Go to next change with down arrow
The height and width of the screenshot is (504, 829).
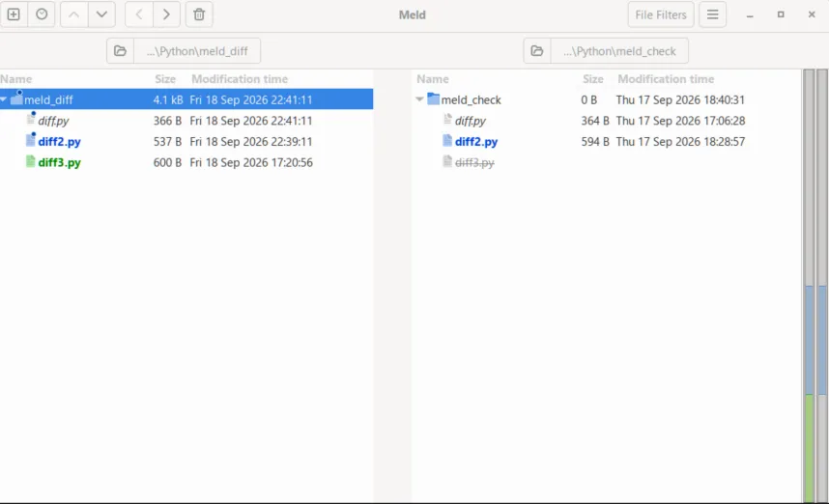tap(101, 14)
